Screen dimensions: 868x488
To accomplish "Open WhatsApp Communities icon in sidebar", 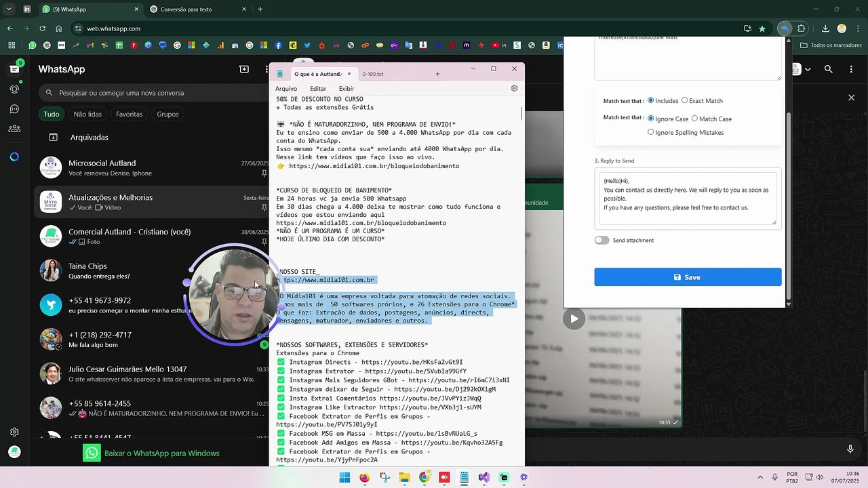I will tap(14, 129).
